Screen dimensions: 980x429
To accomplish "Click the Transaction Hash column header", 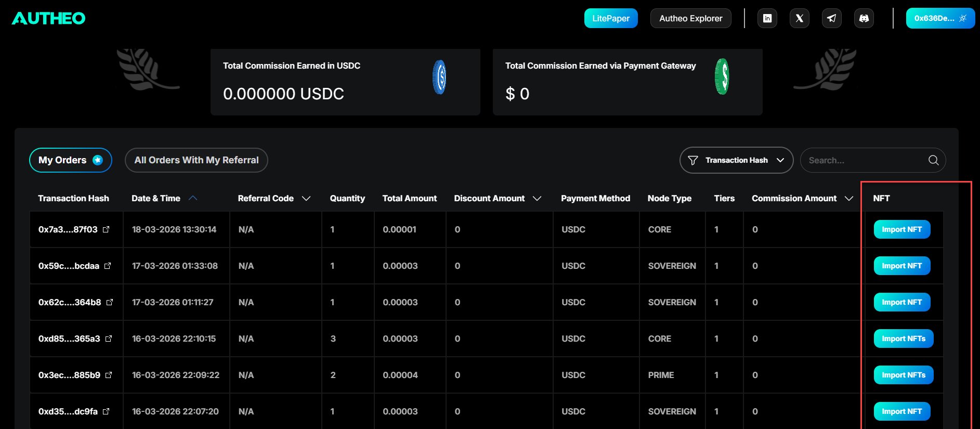I will click(73, 198).
